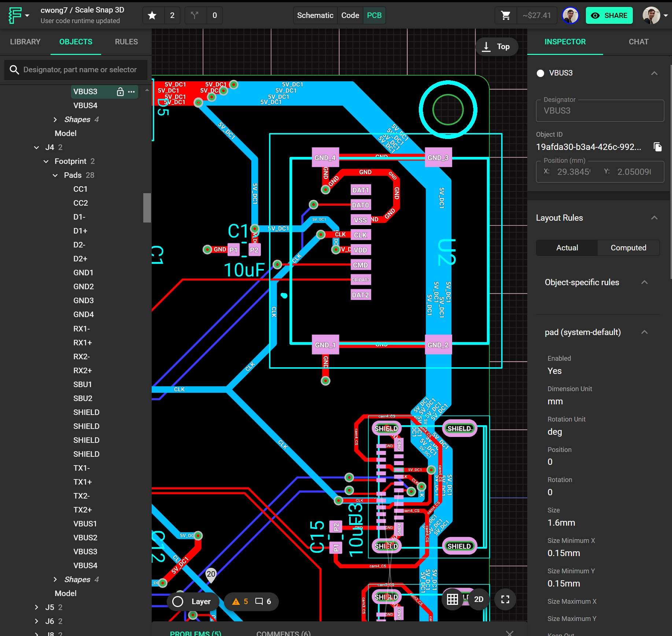Select the SBU1 pad in tree

pos(82,385)
